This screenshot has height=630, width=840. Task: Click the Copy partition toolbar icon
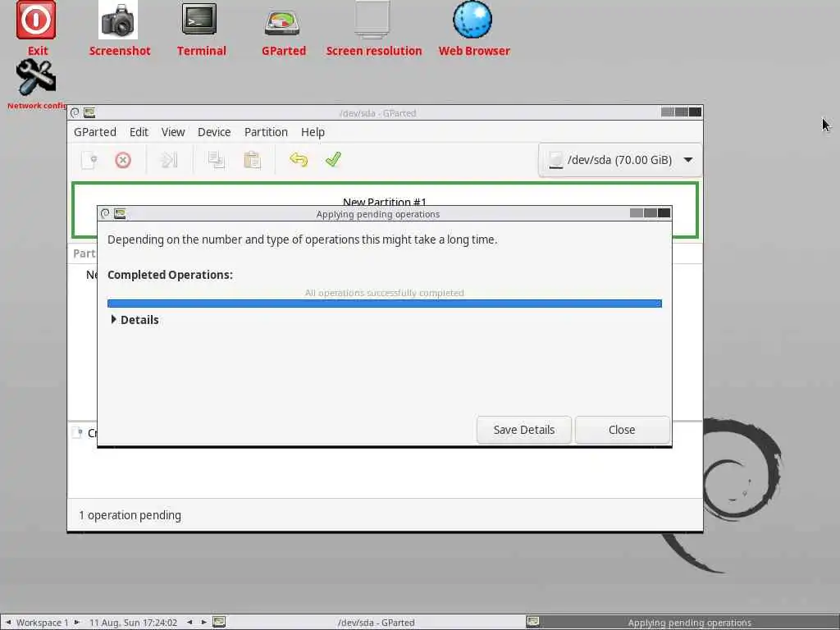pyautogui.click(x=216, y=160)
